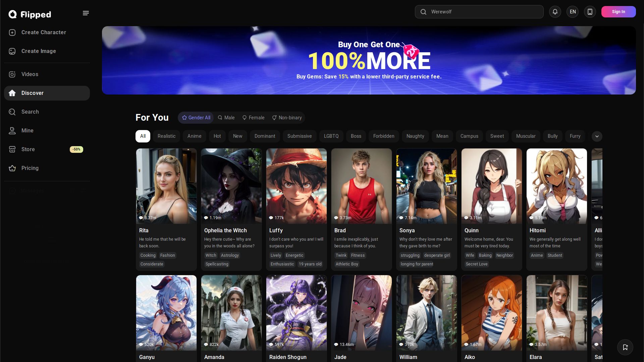Expand more category tags chevron

[x=597, y=136]
